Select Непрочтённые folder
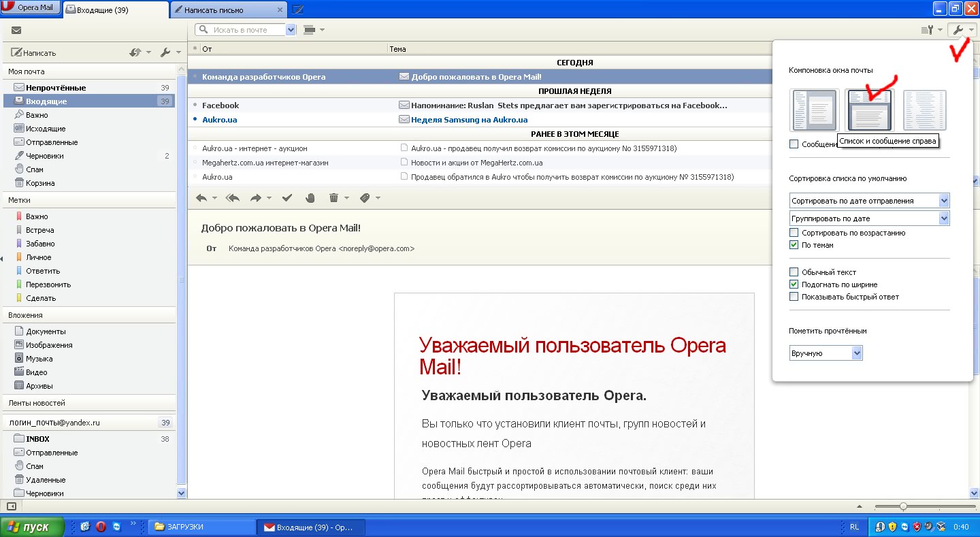 88,88
